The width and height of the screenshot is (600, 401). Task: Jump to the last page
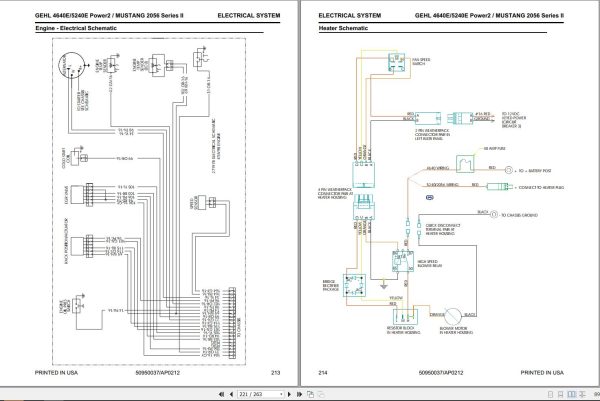(299, 394)
